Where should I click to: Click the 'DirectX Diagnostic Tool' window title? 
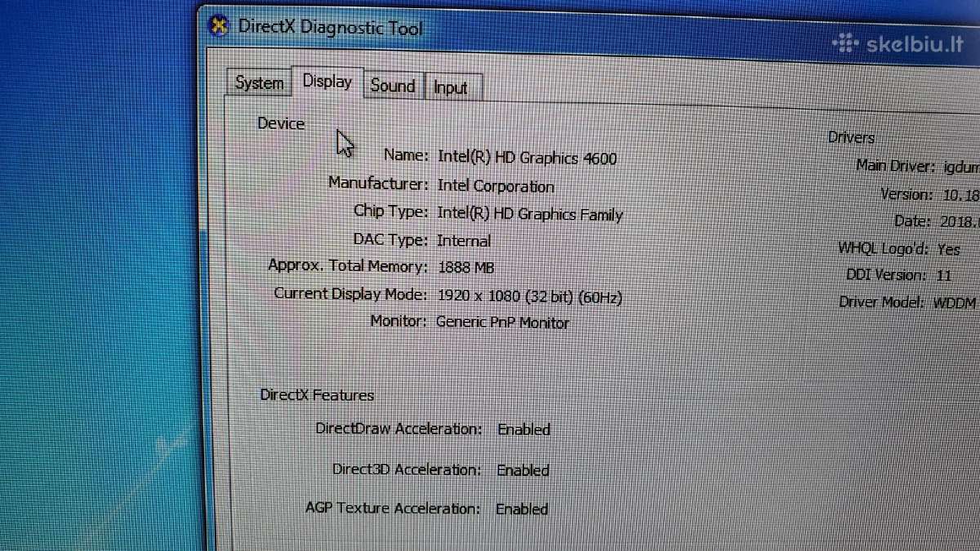point(330,28)
